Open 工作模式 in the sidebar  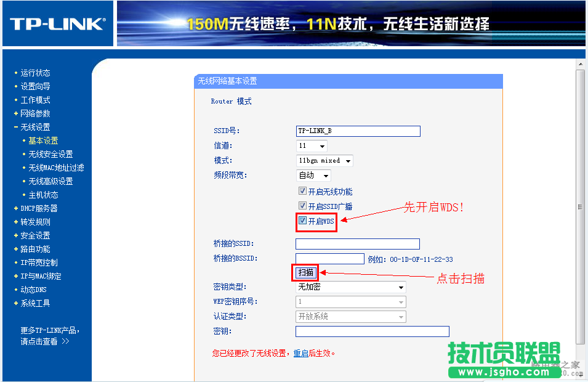pos(35,100)
